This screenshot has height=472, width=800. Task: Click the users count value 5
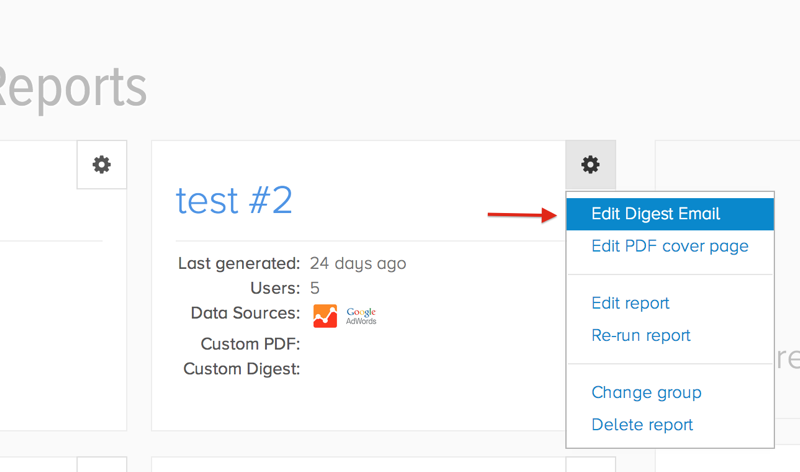coord(315,289)
